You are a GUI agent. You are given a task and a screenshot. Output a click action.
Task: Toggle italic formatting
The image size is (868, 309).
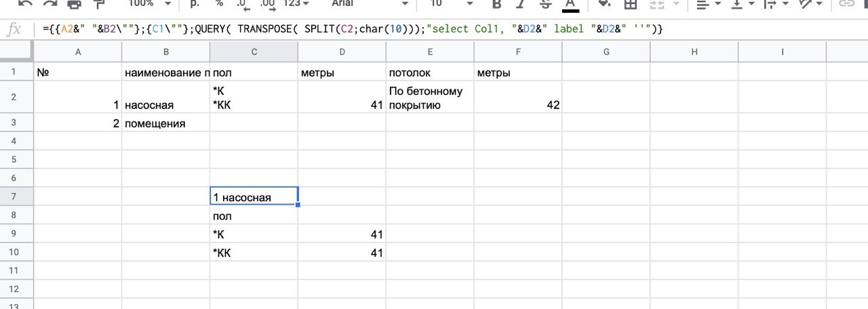coord(521,4)
